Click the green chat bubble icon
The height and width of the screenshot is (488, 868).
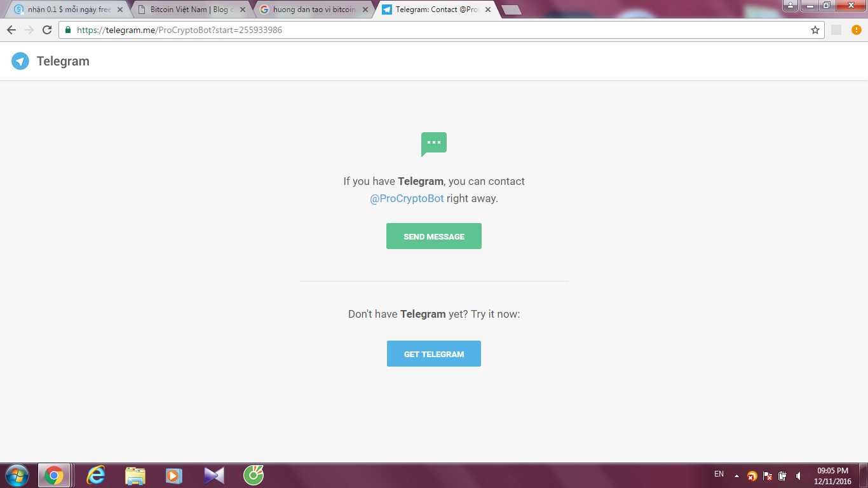pos(434,144)
